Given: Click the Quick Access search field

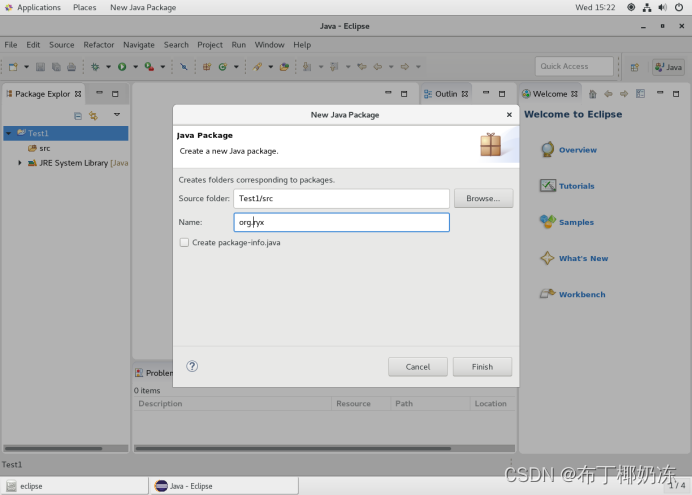Looking at the screenshot, I should point(574,66).
